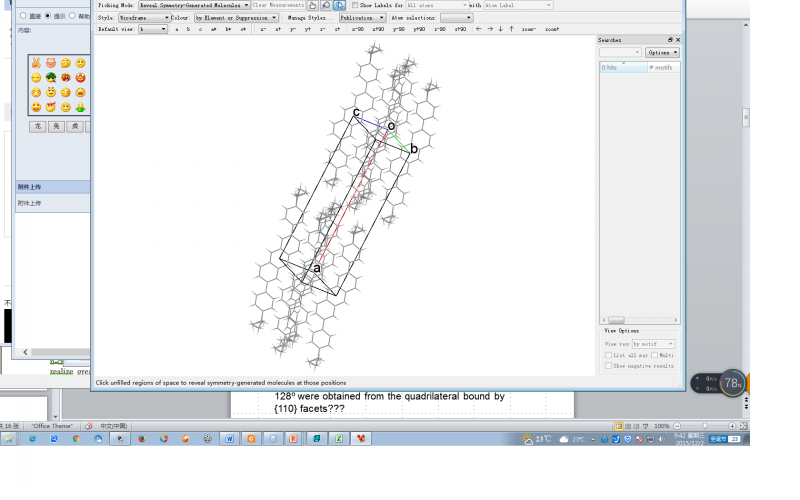Toggle Show negative results checkbox
800x500 pixels.
[608, 366]
